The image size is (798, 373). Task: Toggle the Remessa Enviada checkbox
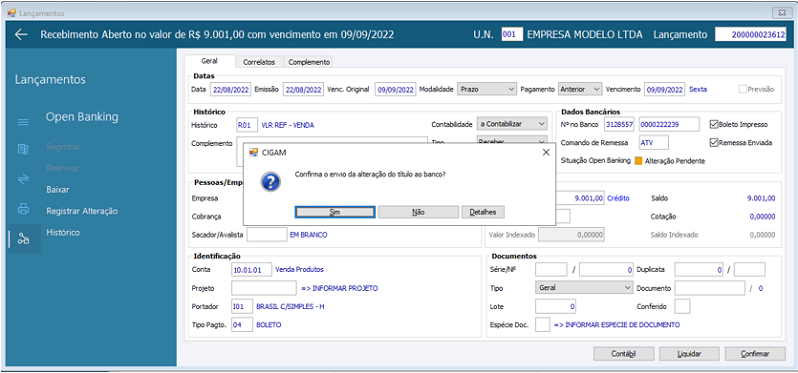coord(713,143)
